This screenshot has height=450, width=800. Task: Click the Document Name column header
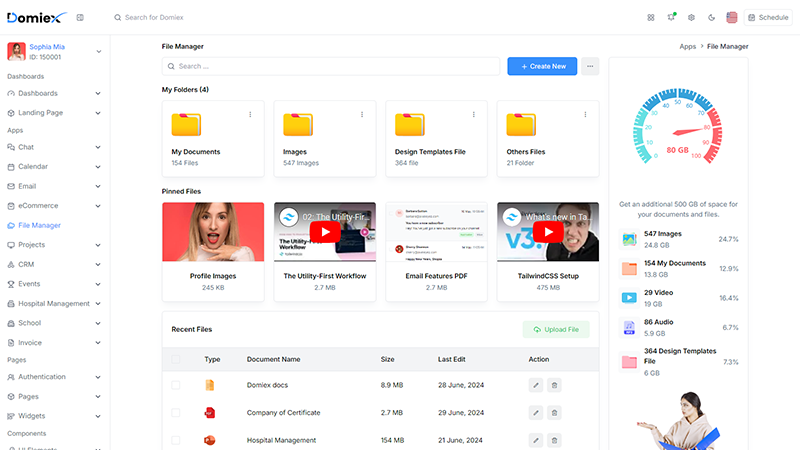pos(273,359)
